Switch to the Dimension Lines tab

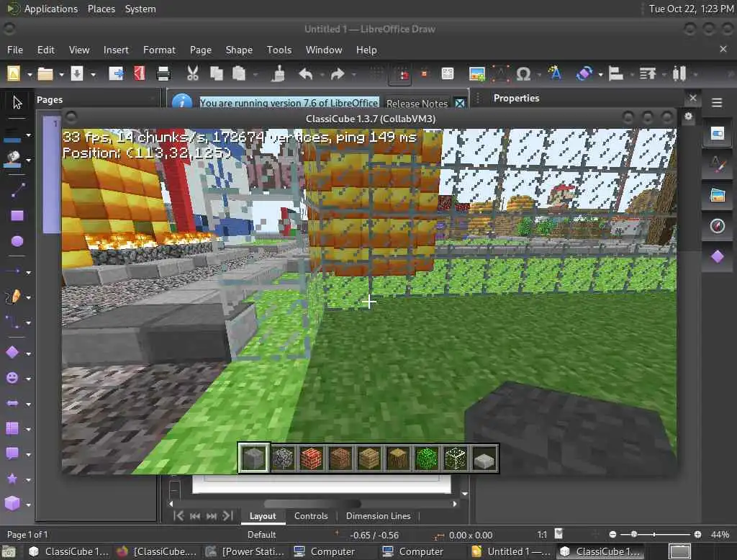pos(379,516)
